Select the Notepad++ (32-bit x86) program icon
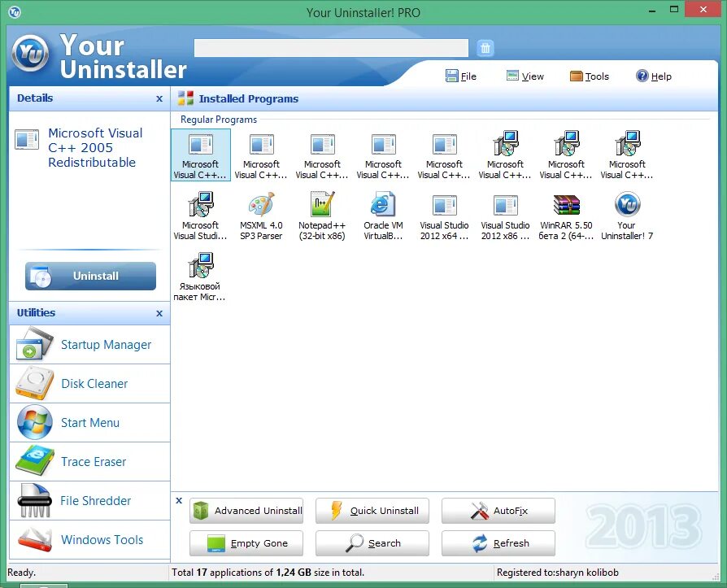Viewport: 727px width, 588px height. (x=322, y=216)
